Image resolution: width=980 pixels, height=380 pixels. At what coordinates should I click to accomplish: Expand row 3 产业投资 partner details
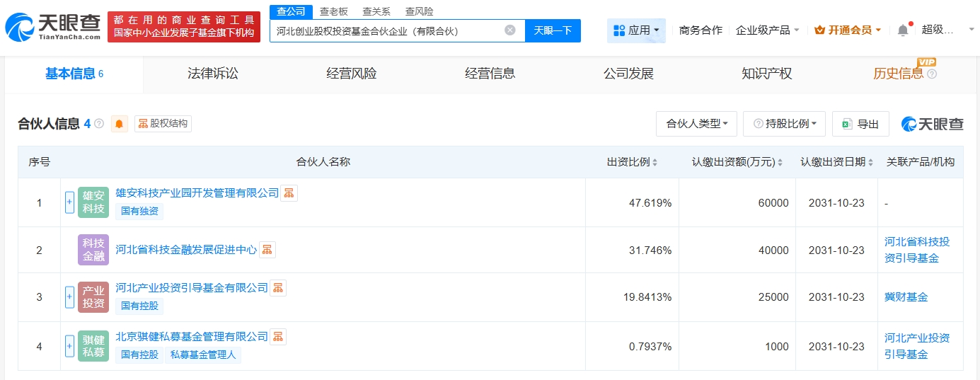tap(69, 297)
